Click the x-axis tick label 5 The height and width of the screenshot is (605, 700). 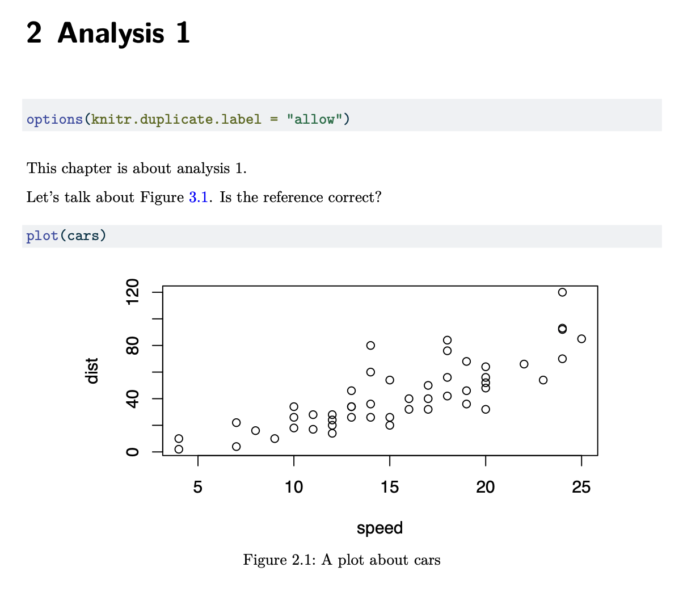tap(197, 487)
